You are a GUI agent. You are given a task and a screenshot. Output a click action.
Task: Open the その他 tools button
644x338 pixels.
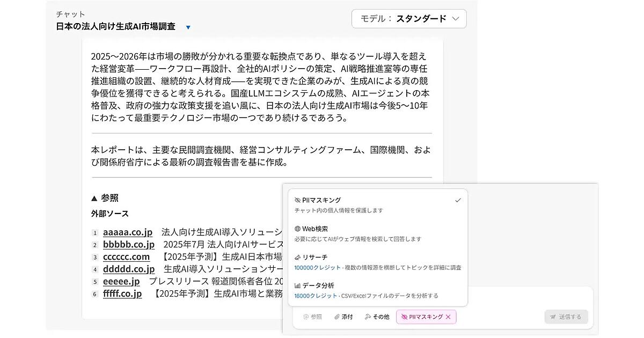(377, 317)
